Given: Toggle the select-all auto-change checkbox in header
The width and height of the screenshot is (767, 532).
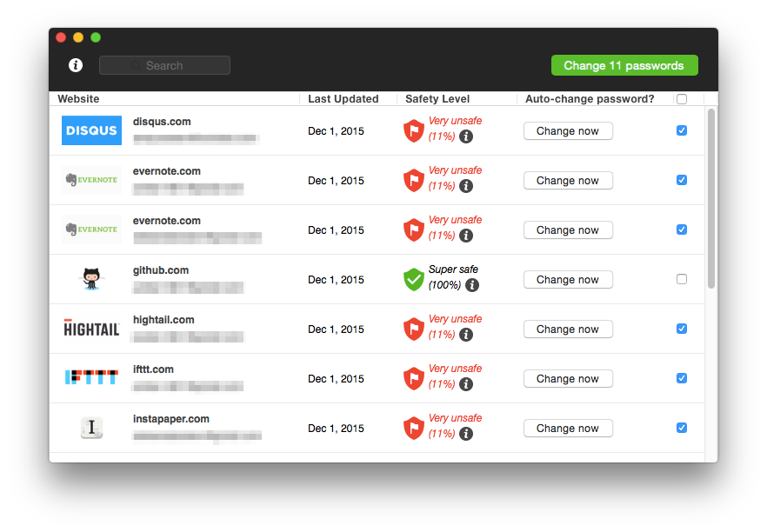Looking at the screenshot, I should 682,99.
